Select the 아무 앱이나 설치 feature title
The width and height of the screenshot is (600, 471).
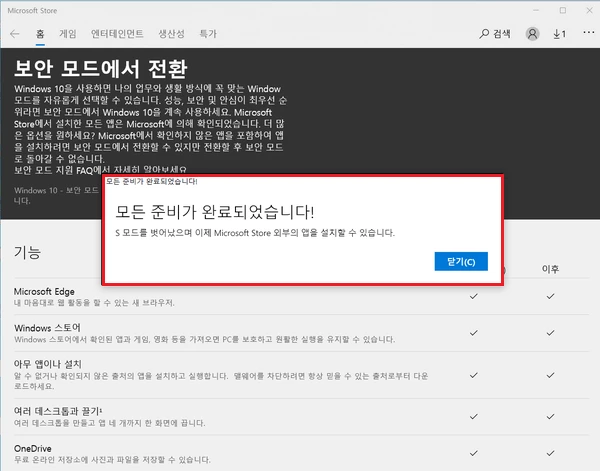tap(47, 364)
